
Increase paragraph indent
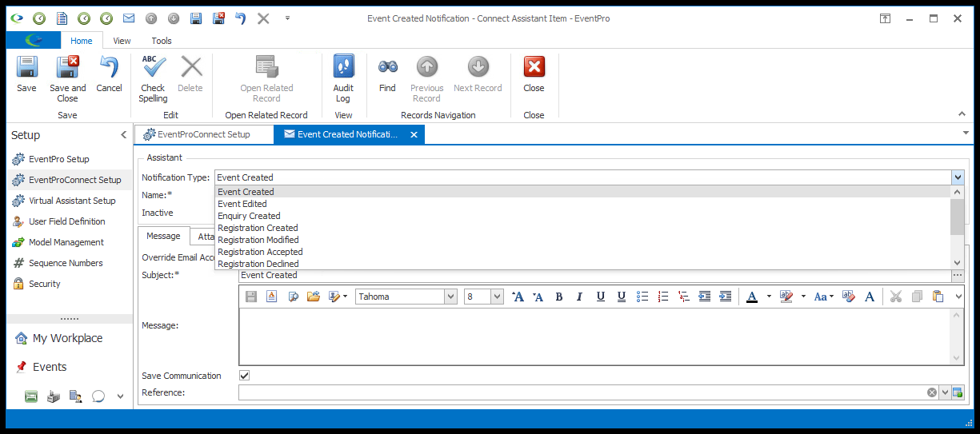(725, 297)
